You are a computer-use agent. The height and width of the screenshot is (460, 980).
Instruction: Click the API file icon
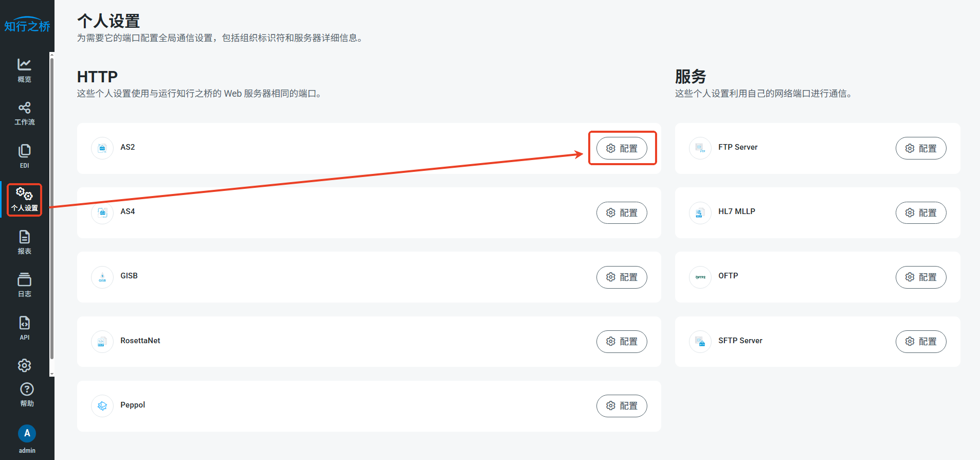[x=24, y=323]
